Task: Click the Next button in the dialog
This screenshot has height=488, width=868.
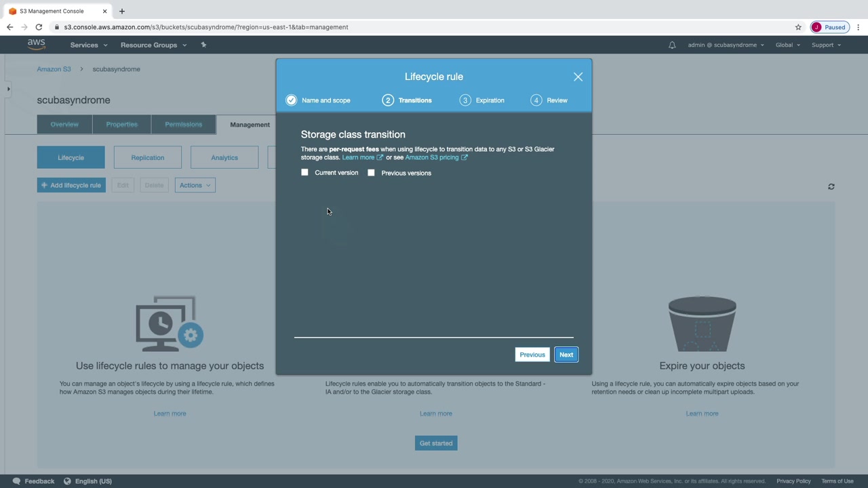Action: 566,354
